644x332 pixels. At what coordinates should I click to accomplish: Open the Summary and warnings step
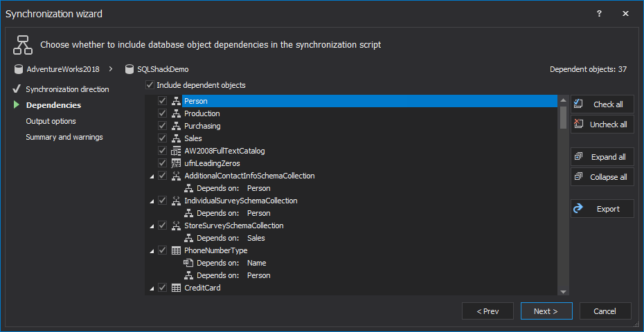[64, 137]
